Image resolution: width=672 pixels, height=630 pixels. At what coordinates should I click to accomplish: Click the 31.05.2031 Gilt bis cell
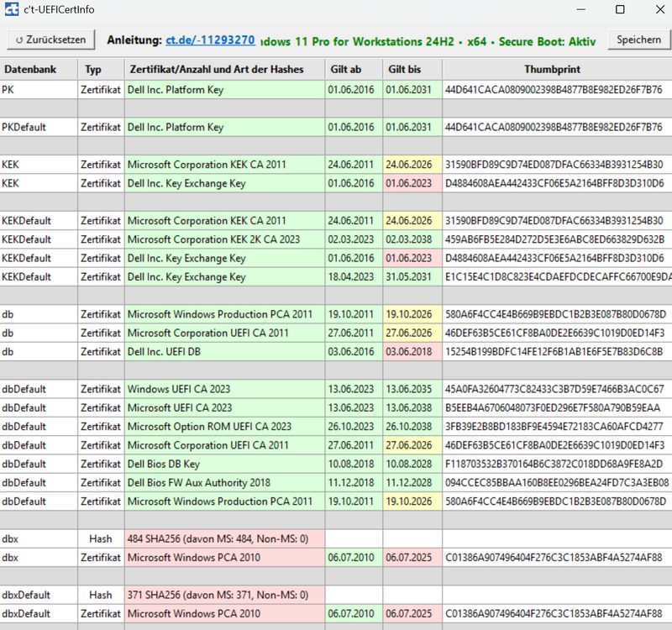coord(412,277)
